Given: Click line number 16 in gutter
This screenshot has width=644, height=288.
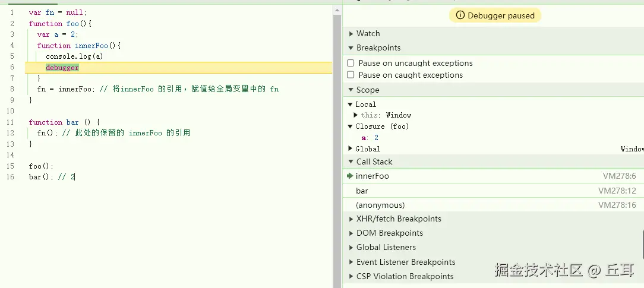Looking at the screenshot, I should tap(10, 177).
